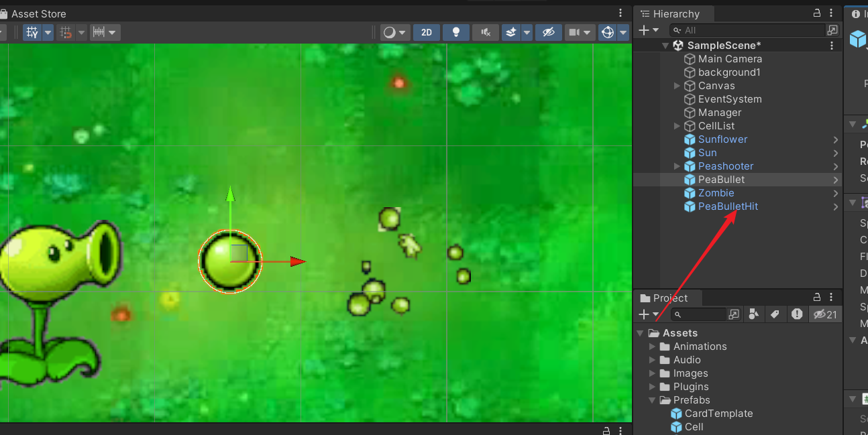Collapse the Prefabs folder
The image size is (868, 435).
click(x=653, y=400)
